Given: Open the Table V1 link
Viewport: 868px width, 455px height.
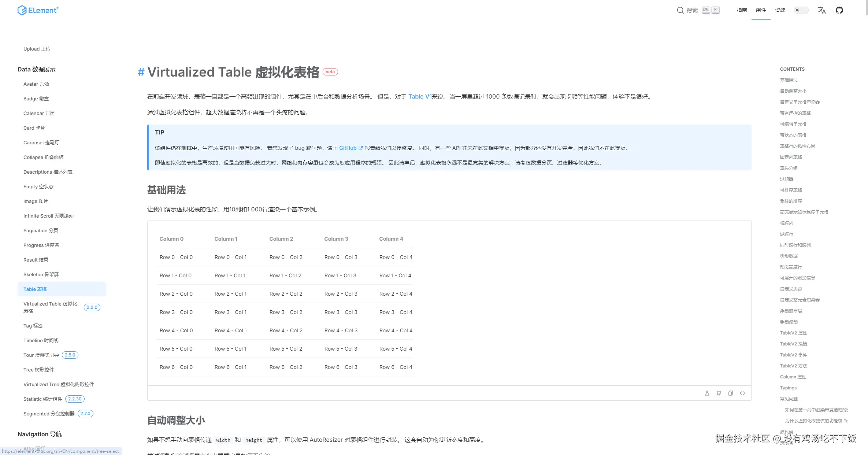Looking at the screenshot, I should click(420, 97).
